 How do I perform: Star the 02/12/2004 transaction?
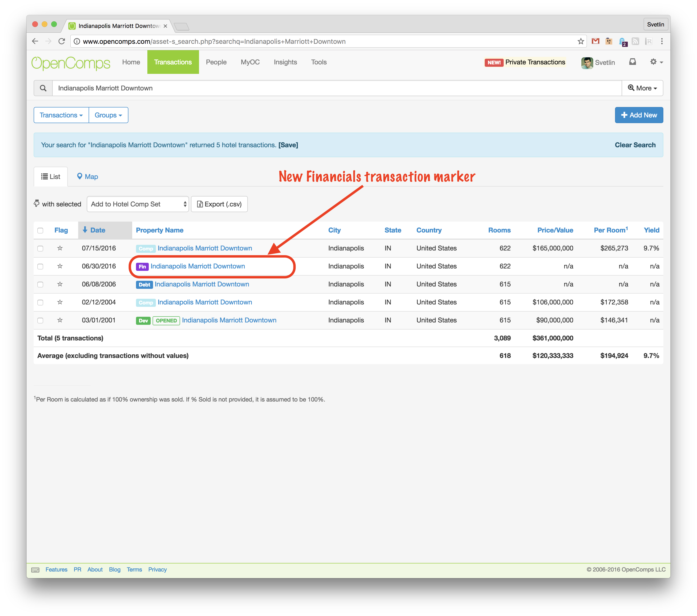click(x=60, y=302)
